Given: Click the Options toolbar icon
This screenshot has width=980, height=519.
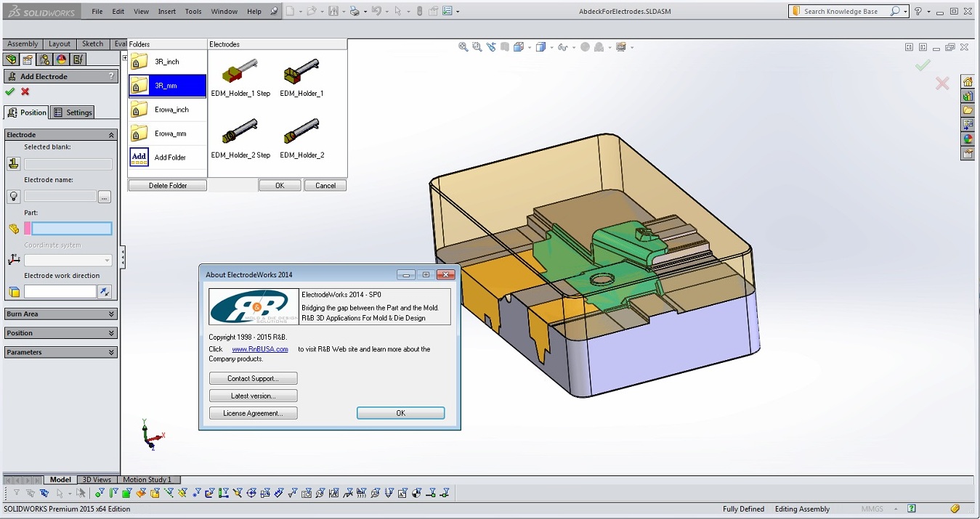Looking at the screenshot, I should tap(447, 11).
